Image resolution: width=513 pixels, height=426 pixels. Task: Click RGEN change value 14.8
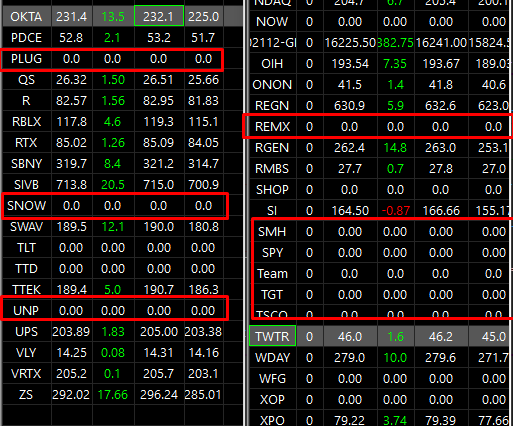[395, 148]
